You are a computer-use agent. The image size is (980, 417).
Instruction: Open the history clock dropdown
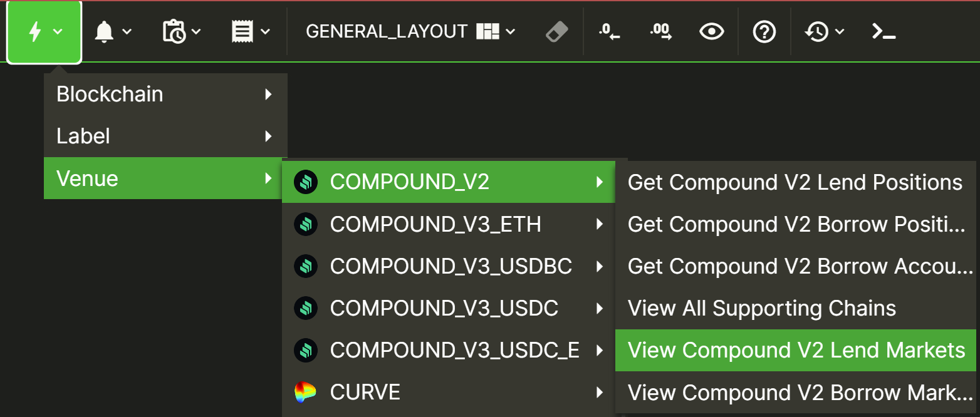click(x=825, y=31)
